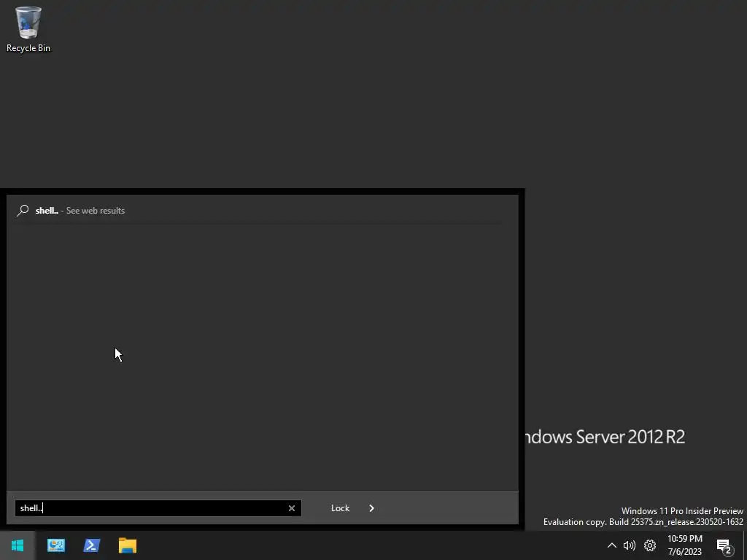The height and width of the screenshot is (560, 747).
Task: Expand power options arrow beside Lock
Action: pyautogui.click(x=371, y=508)
